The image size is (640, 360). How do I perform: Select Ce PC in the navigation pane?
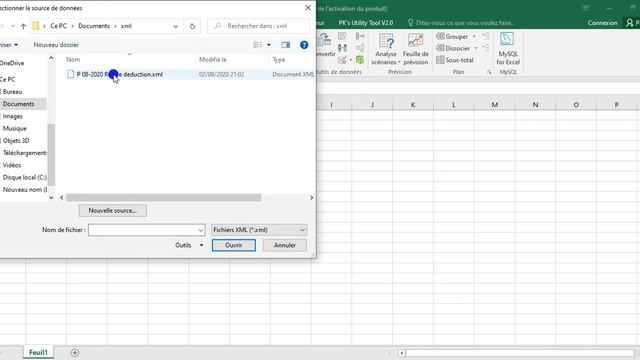click(8, 80)
